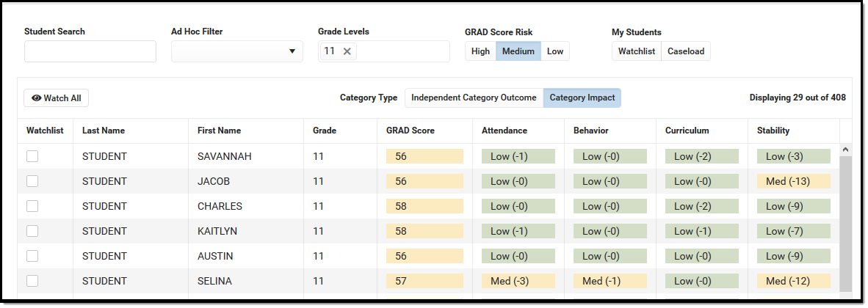The width and height of the screenshot is (868, 308).
Task: Click the Student Search input field
Action: (x=90, y=51)
